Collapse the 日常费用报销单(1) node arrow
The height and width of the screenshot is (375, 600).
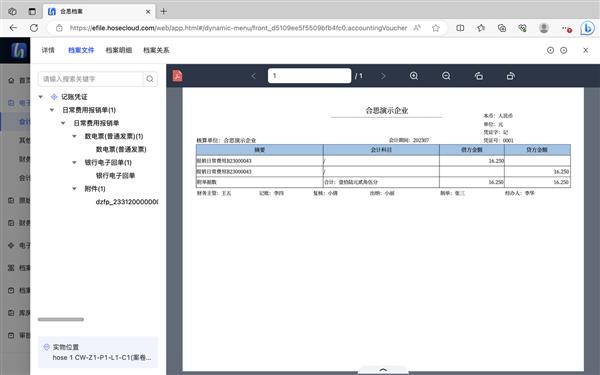[52, 110]
